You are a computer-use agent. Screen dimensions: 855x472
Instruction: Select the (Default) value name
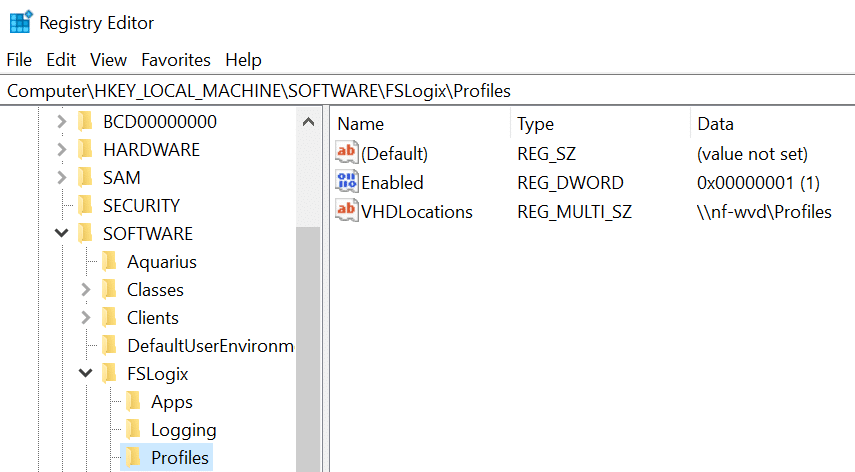click(394, 154)
